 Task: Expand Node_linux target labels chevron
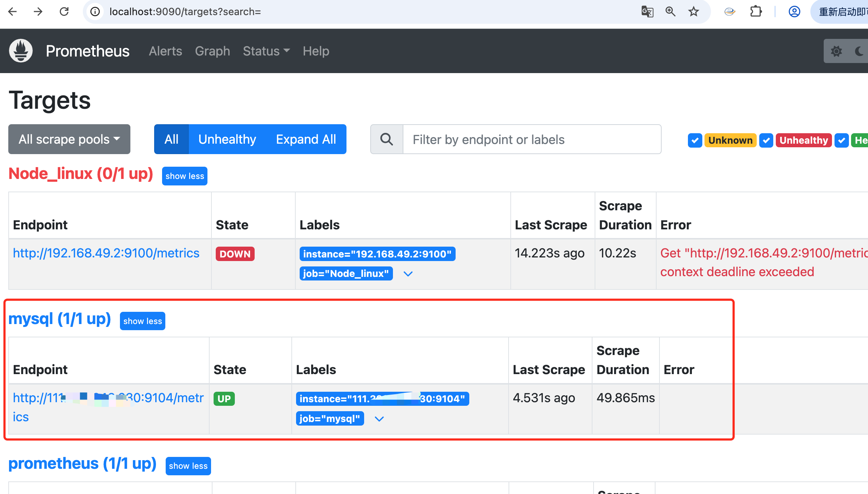(x=408, y=274)
